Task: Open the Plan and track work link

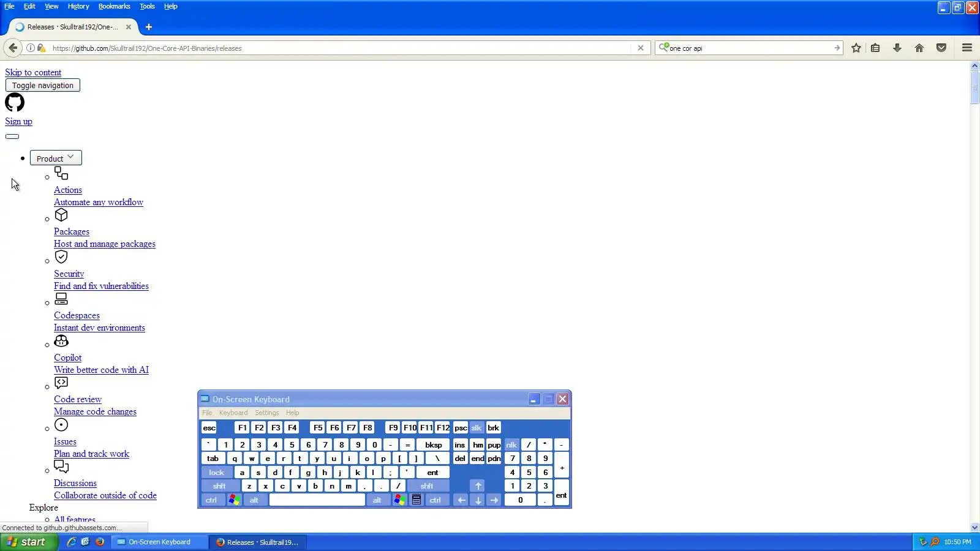Action: [91, 454]
